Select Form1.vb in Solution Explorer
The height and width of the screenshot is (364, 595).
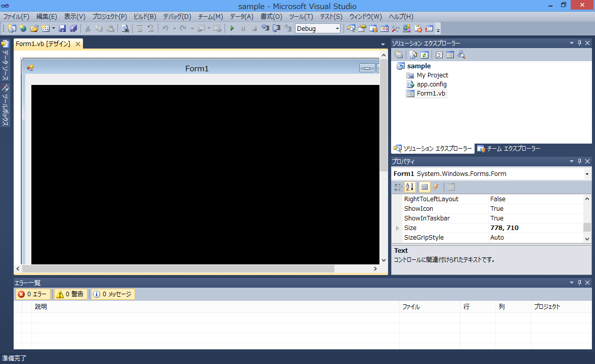[431, 94]
